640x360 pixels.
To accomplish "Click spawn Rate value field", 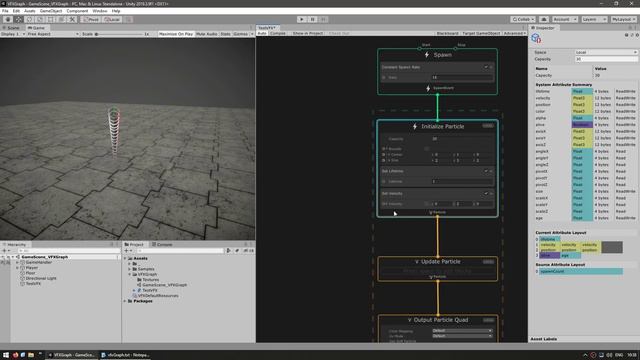I will pyautogui.click(x=462, y=77).
